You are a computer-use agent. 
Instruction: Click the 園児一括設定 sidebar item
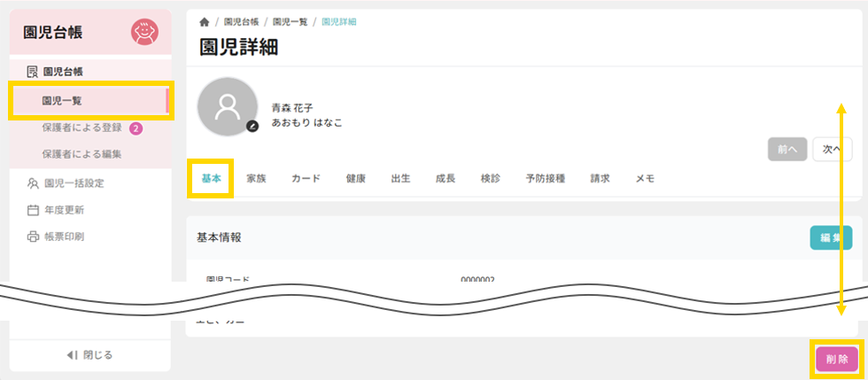point(74,183)
